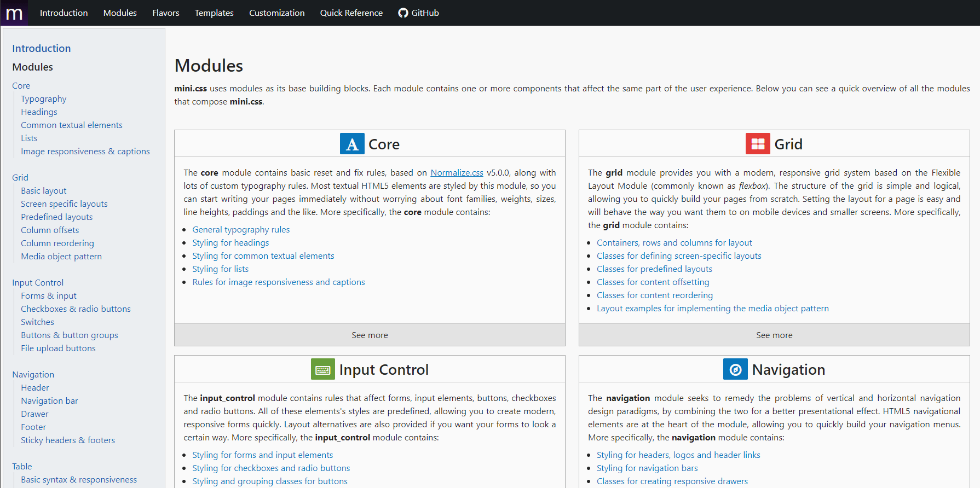Viewport: 980px width, 488px height.
Task: Open Image responsiveness & captions sidebar link
Action: pos(85,152)
